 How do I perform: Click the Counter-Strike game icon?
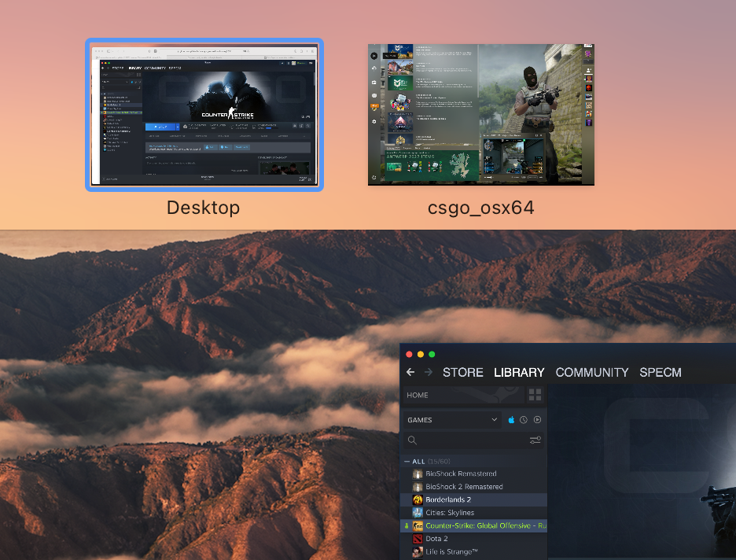pos(418,525)
